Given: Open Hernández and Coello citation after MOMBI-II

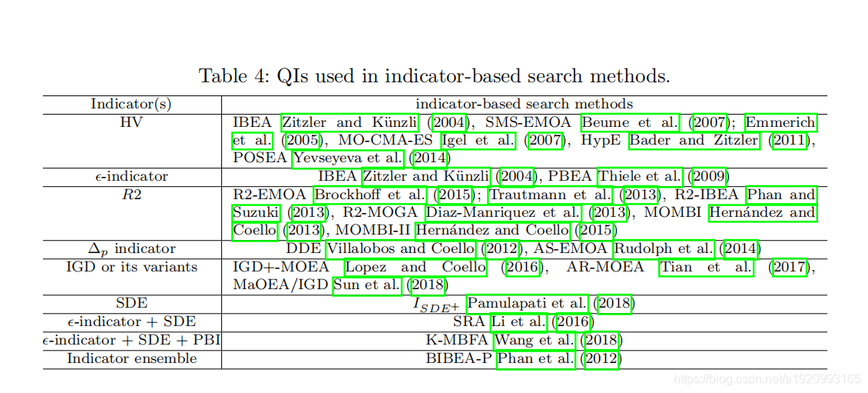Looking at the screenshot, I should point(492,230).
